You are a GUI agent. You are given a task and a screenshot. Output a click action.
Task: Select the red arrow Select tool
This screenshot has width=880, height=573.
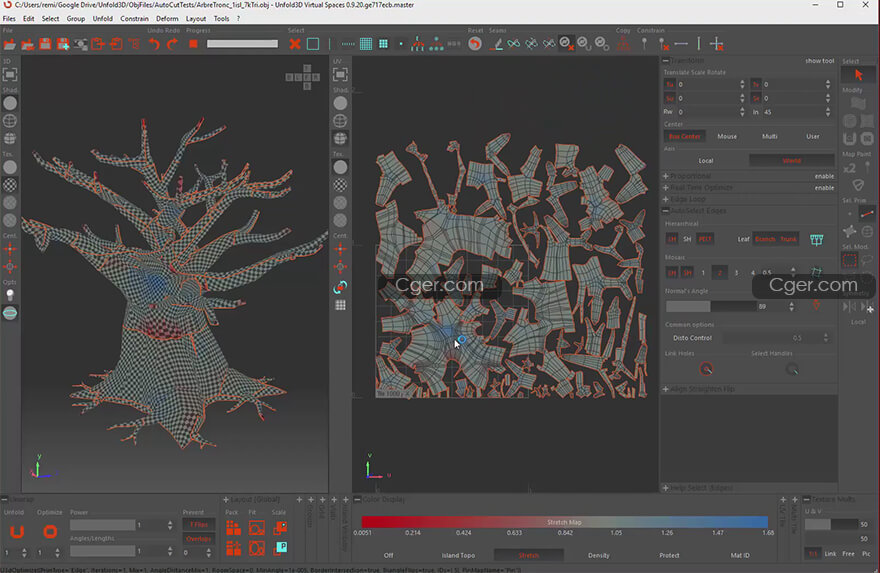pos(858,75)
